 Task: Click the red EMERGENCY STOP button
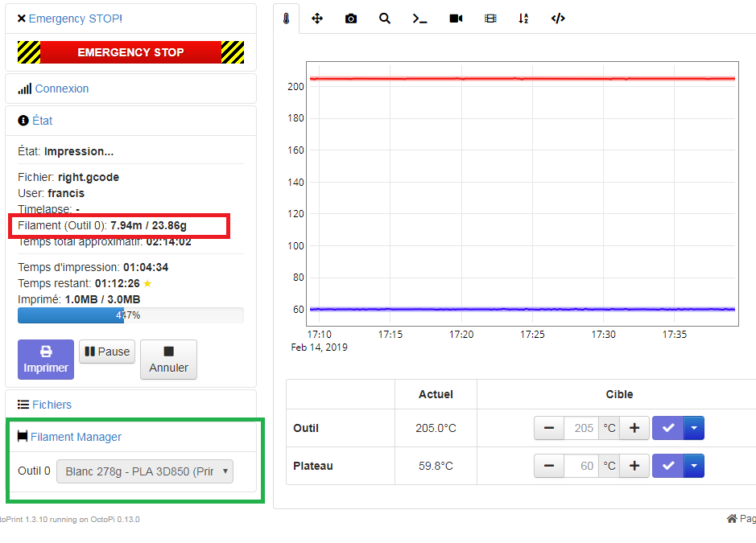pos(130,52)
